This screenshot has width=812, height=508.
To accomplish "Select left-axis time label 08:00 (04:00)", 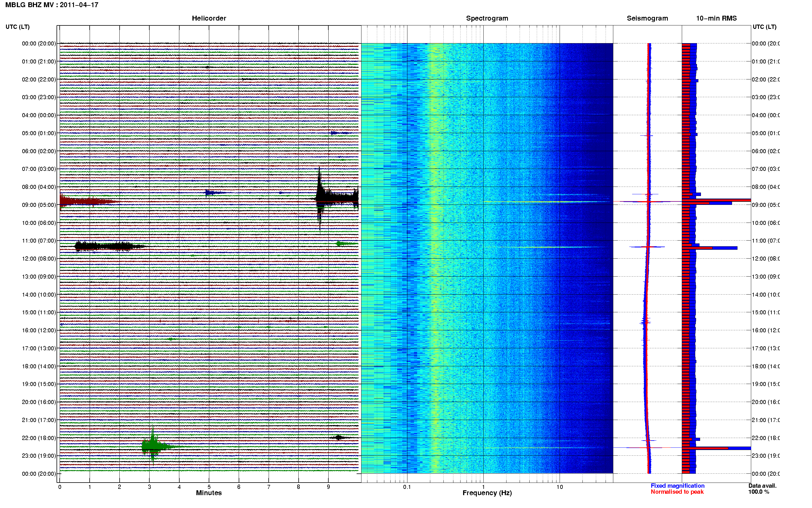I will tap(39, 187).
